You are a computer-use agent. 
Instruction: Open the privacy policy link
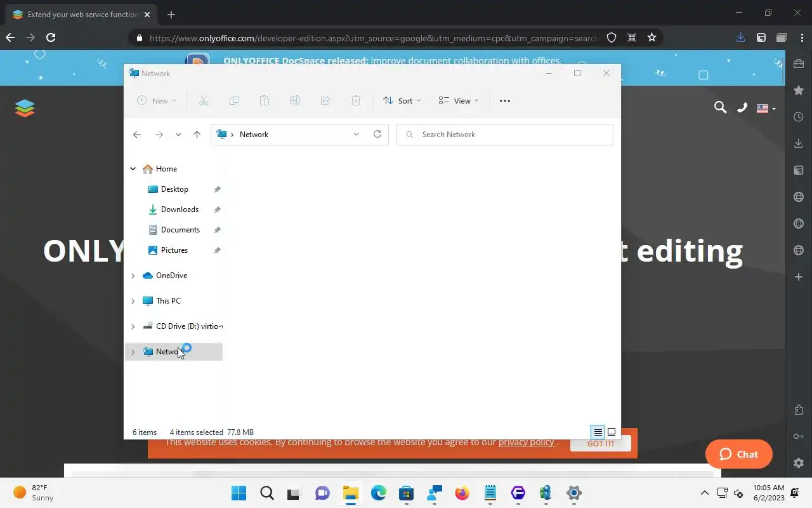click(527, 442)
